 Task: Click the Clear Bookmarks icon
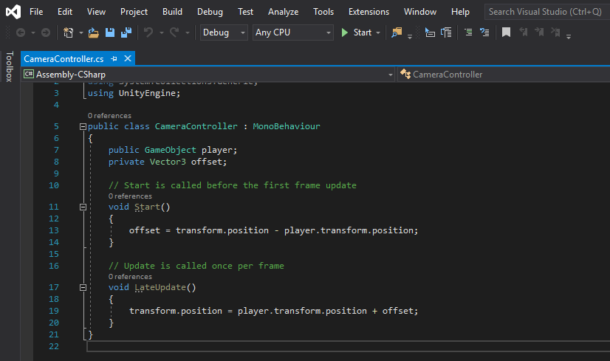pos(556,32)
